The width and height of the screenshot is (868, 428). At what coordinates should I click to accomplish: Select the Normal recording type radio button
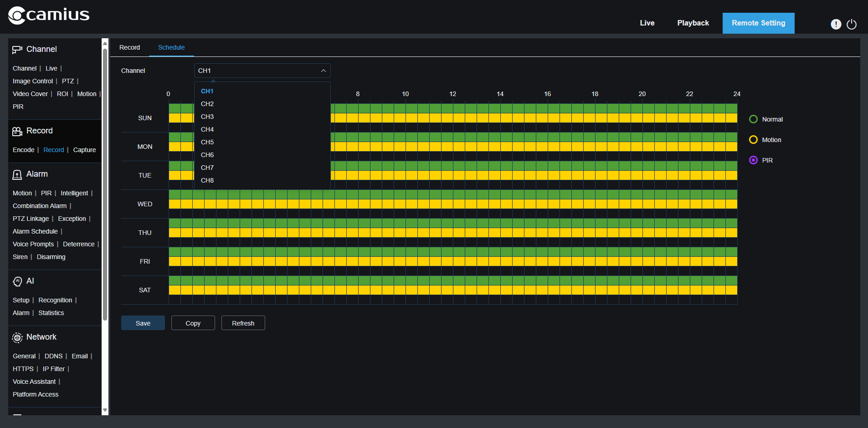pyautogui.click(x=753, y=119)
